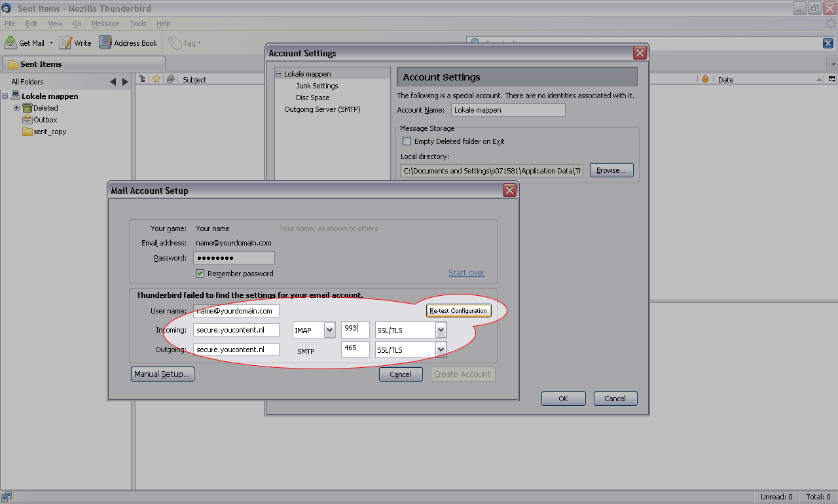Collapse the Lokale mappen folder tree
Image resolution: width=838 pixels, height=504 pixels.
click(x=5, y=96)
